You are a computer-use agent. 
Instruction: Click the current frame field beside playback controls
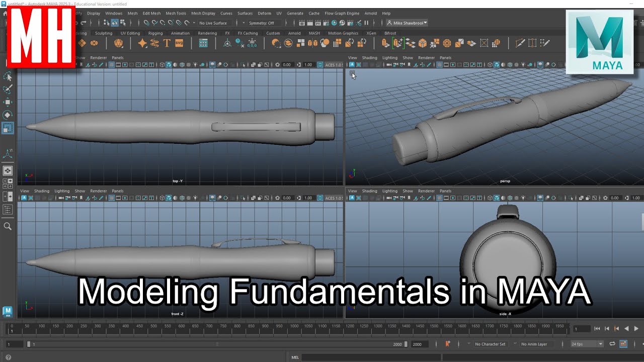pyautogui.click(x=582, y=329)
